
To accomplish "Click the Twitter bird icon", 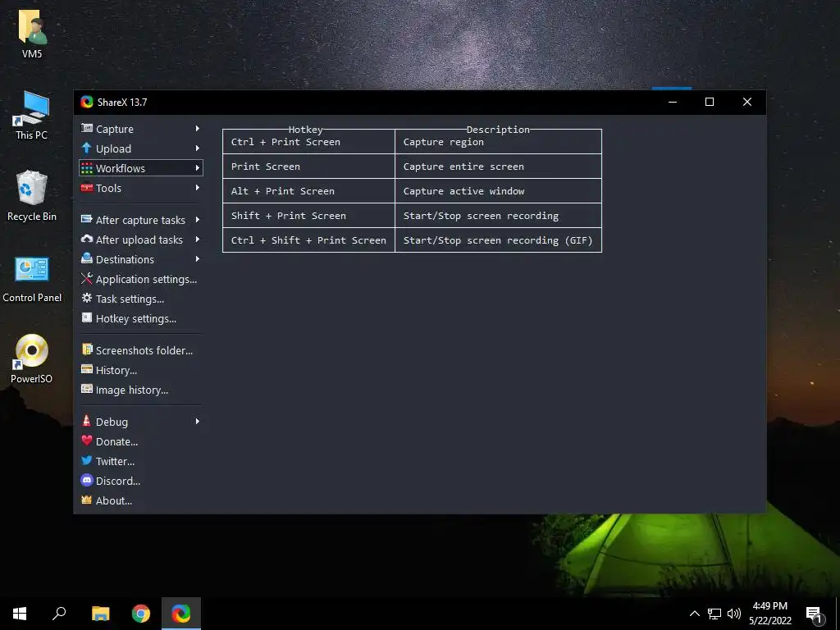I will (x=87, y=460).
